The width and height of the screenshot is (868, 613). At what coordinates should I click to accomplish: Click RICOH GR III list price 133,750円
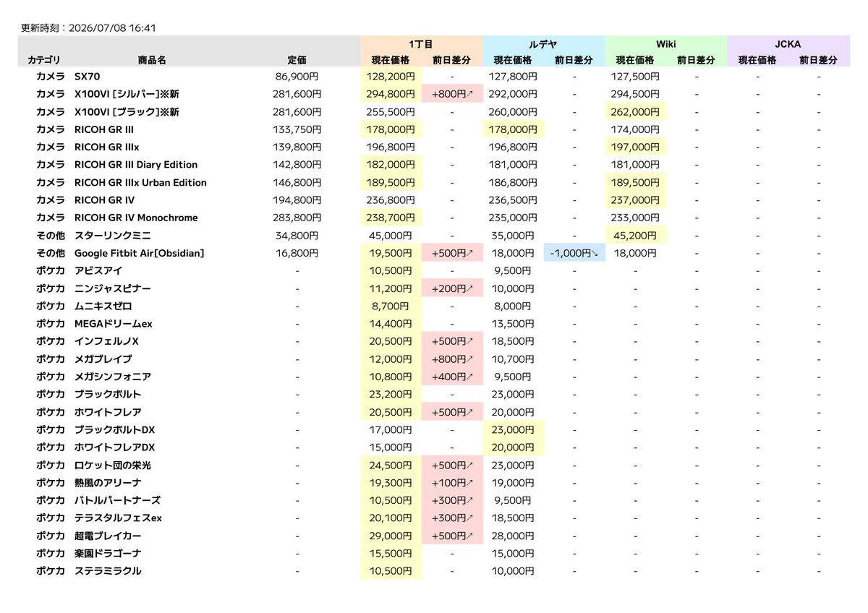[296, 129]
